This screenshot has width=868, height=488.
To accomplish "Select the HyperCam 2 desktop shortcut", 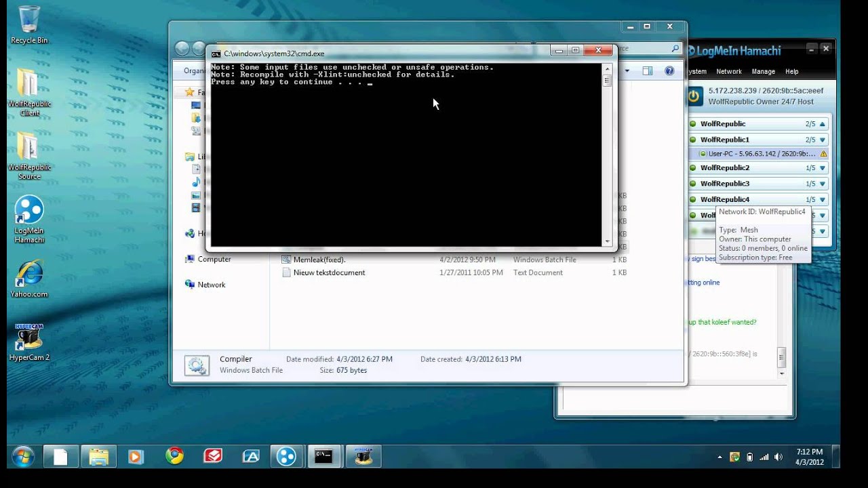I will pyautogui.click(x=29, y=342).
